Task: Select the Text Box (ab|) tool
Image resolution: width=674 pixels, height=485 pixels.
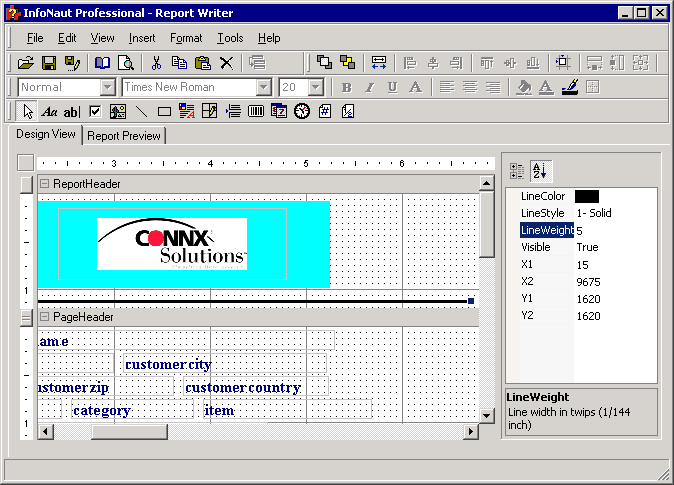Action: 72,112
